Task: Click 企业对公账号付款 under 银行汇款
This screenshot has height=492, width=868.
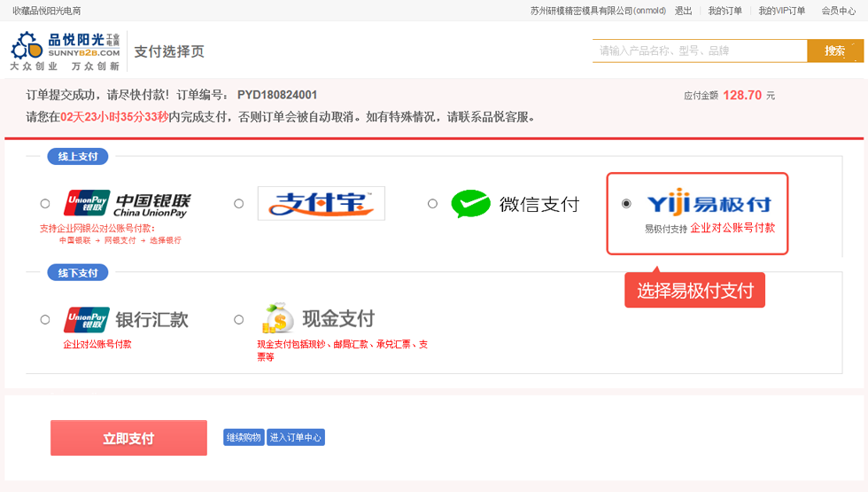Action: (97, 344)
